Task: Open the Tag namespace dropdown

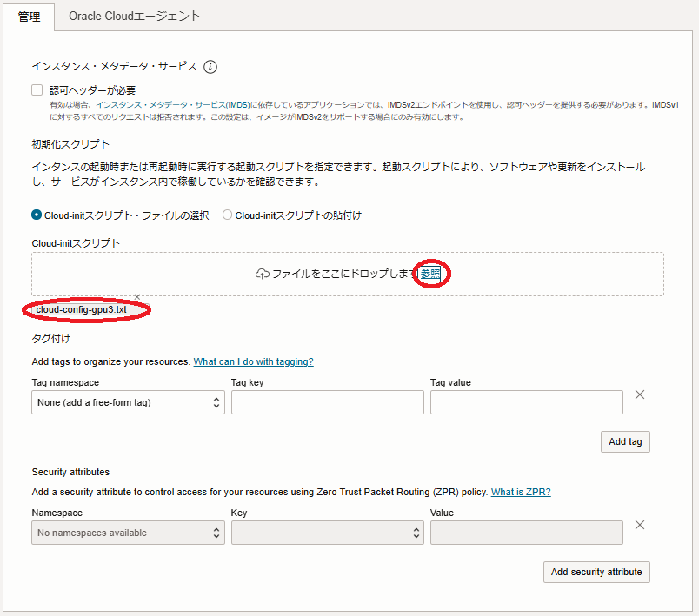Action: 128,402
